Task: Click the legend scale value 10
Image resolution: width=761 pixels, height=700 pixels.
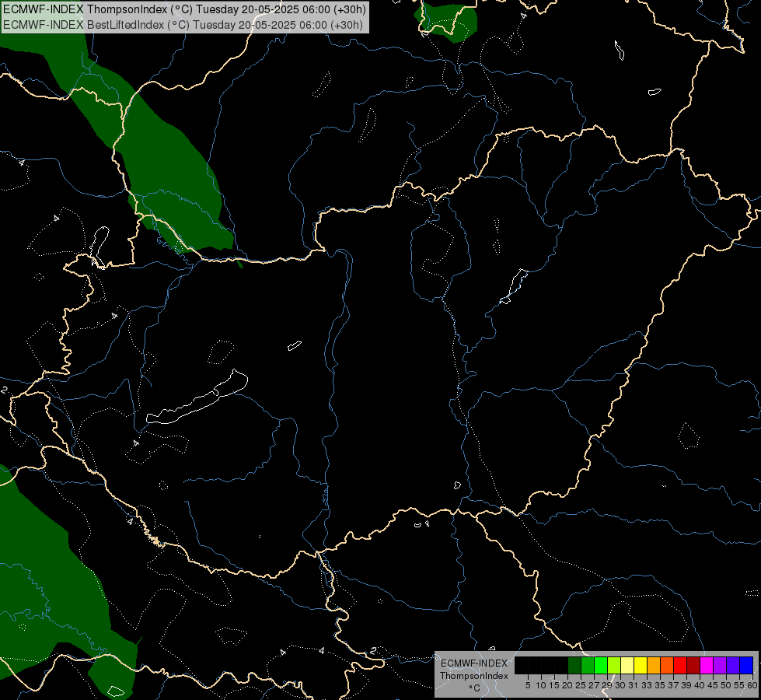Action: tap(541, 685)
